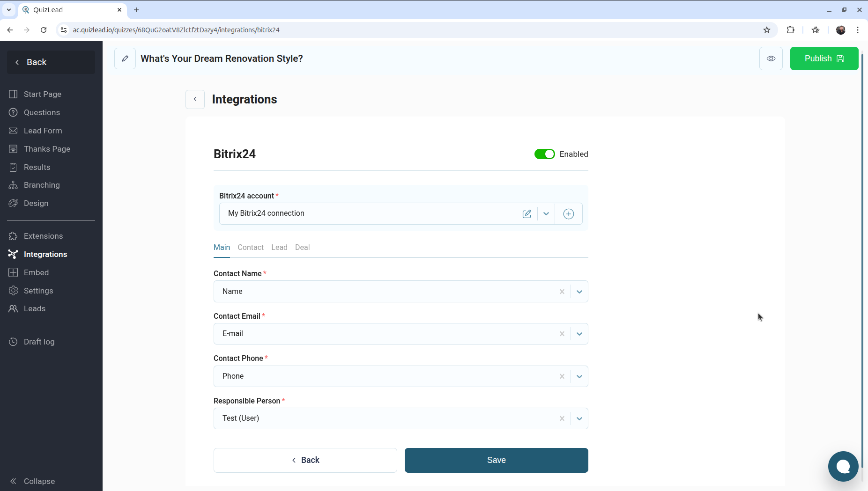Bookmark this page with the star icon
This screenshot has height=491, width=868.
click(x=767, y=30)
